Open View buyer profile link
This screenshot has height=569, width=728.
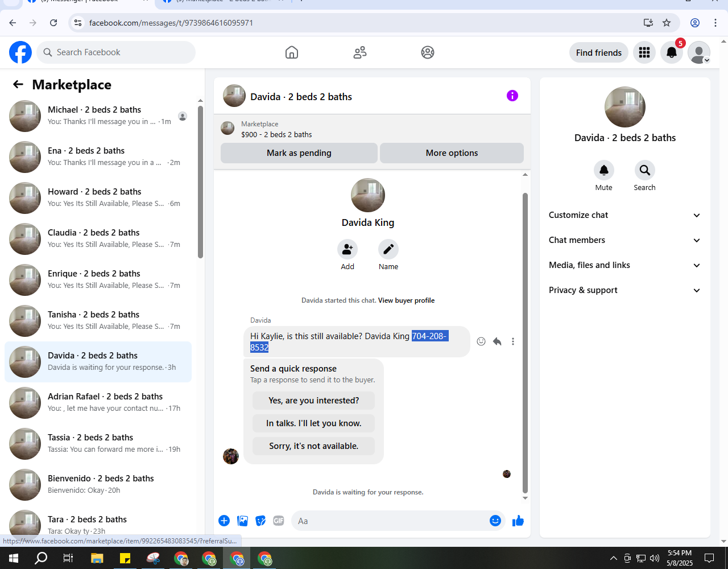tap(406, 300)
